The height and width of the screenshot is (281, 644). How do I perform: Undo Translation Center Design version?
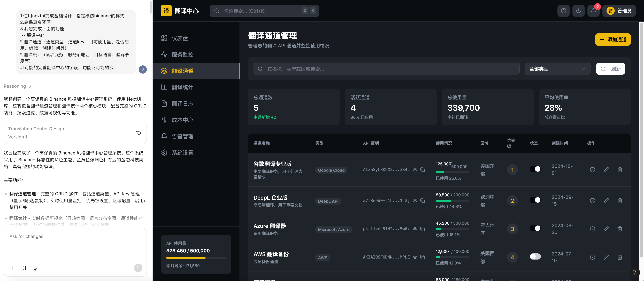coord(138,133)
